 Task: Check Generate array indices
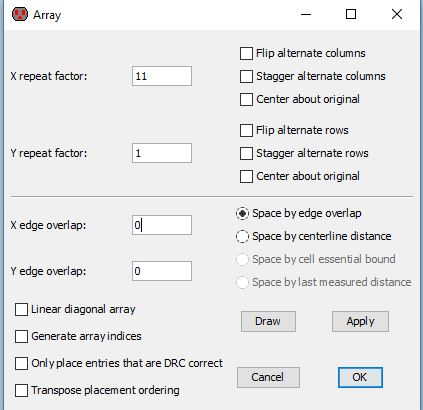(21, 336)
